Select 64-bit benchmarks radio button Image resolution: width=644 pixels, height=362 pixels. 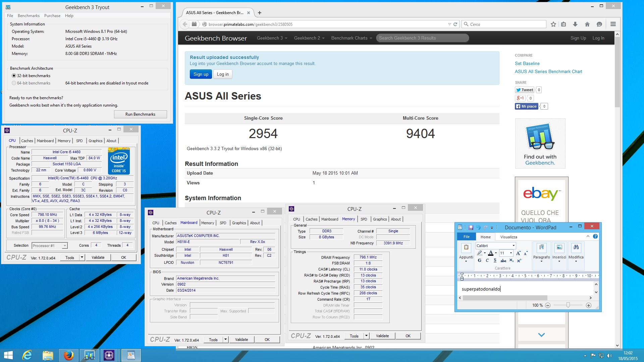(14, 83)
